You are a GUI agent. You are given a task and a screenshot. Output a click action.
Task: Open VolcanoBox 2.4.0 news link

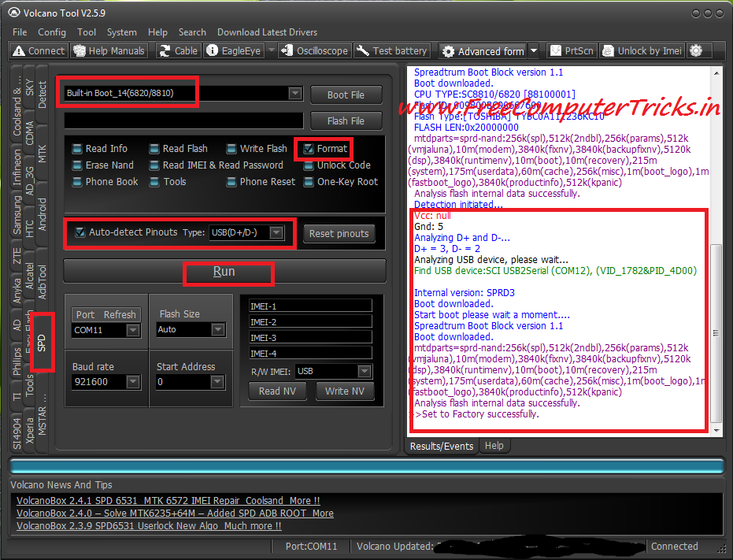click(175, 514)
